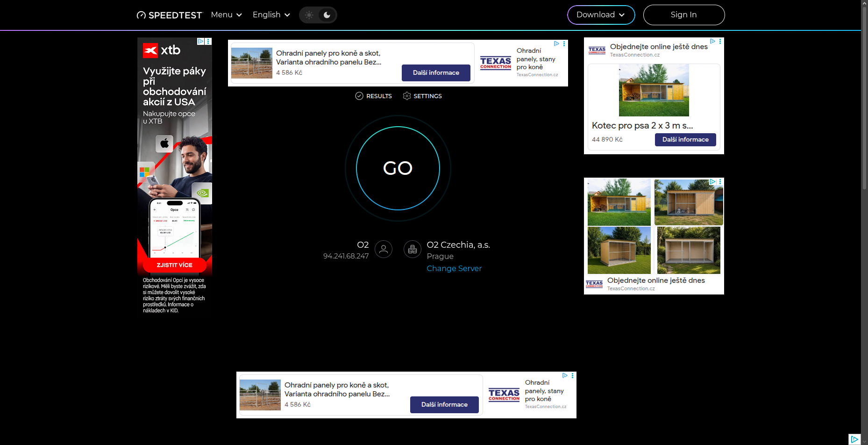Switch to light mode sun icon
The height and width of the screenshot is (445, 868).
(309, 15)
